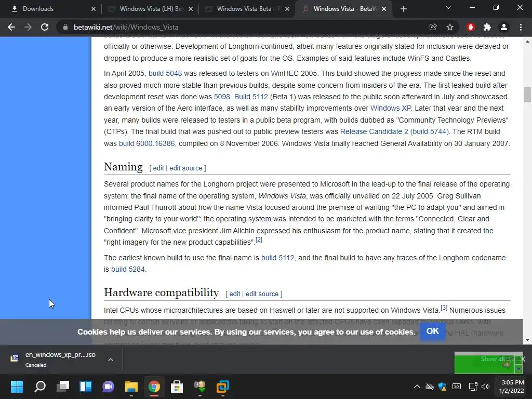Open the red ad blocker extension icon
532x399 pixels.
pyautogui.click(x=470, y=27)
